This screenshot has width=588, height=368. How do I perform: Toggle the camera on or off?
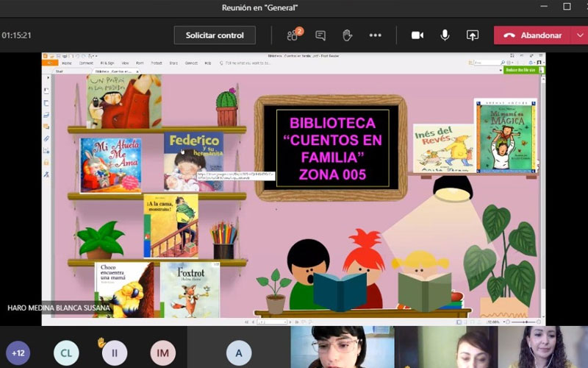tap(417, 35)
